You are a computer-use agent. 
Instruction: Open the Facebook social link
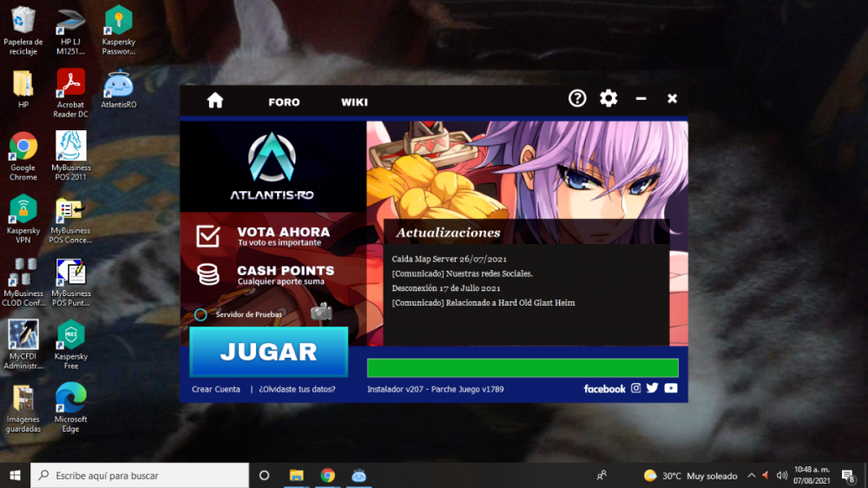click(604, 389)
